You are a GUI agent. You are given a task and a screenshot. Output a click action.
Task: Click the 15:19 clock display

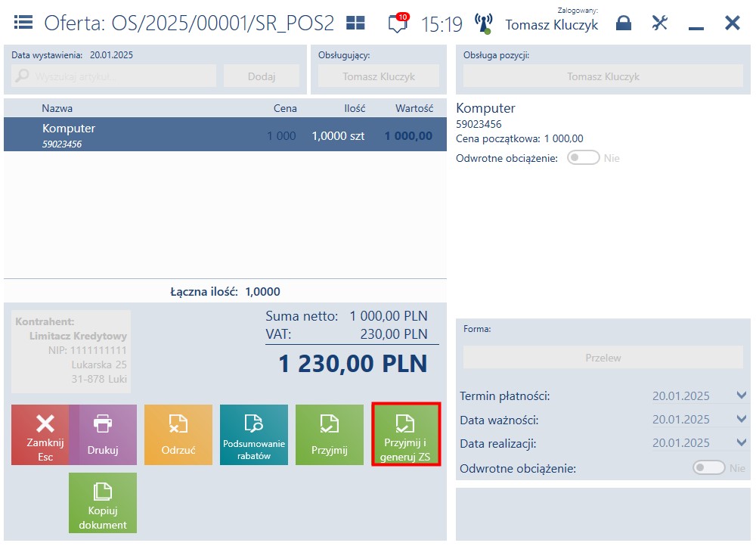coord(442,24)
